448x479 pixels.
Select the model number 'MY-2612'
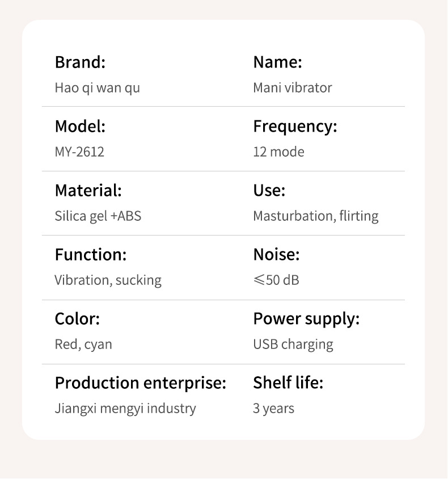[x=79, y=152]
